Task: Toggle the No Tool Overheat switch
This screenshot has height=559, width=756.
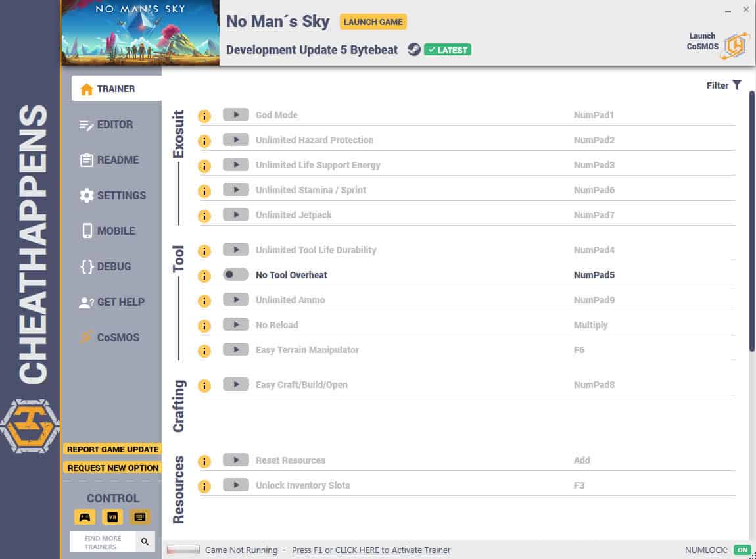Action: (236, 274)
